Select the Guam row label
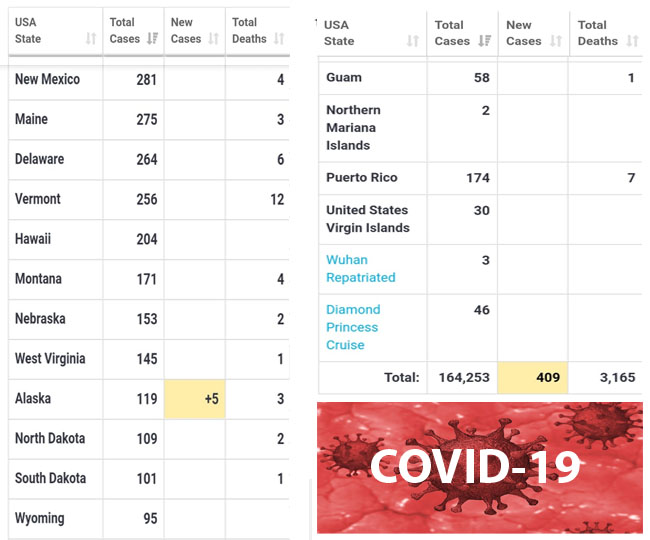The height and width of the screenshot is (540, 650). click(344, 77)
